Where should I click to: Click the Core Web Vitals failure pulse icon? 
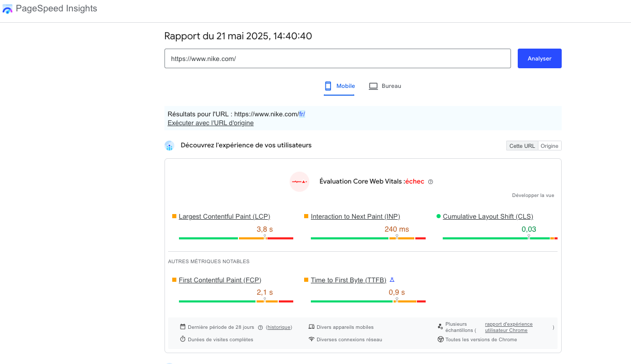click(x=299, y=181)
